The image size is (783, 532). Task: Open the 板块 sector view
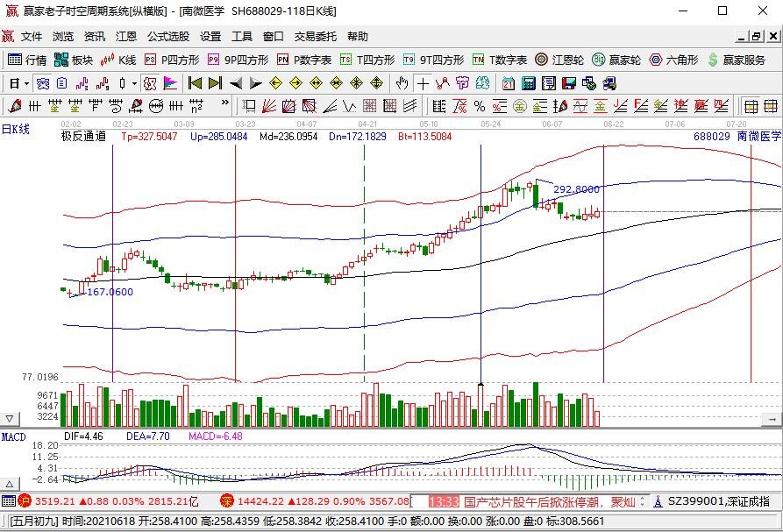[x=74, y=60]
